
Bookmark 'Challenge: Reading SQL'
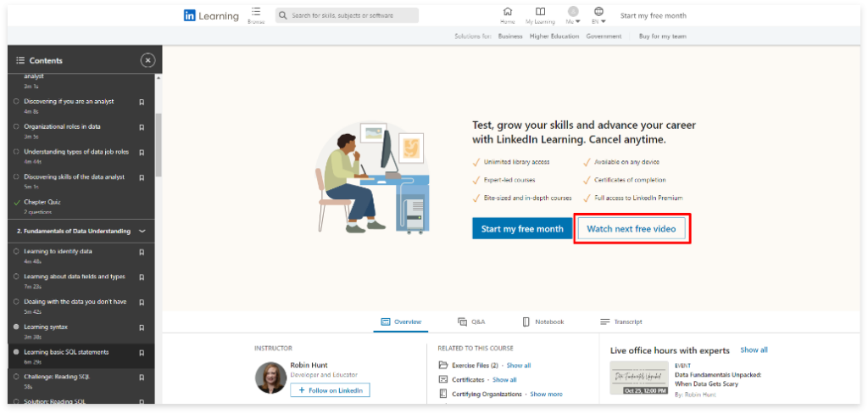tap(142, 378)
